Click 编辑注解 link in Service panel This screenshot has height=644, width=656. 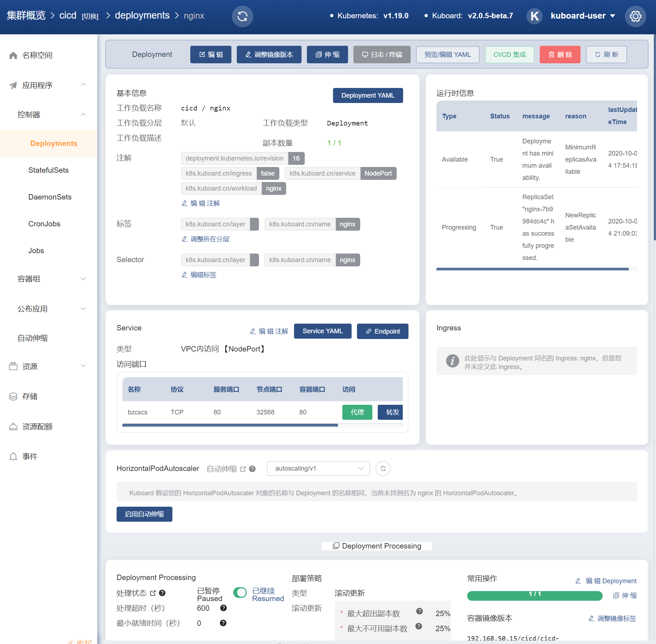tap(269, 331)
